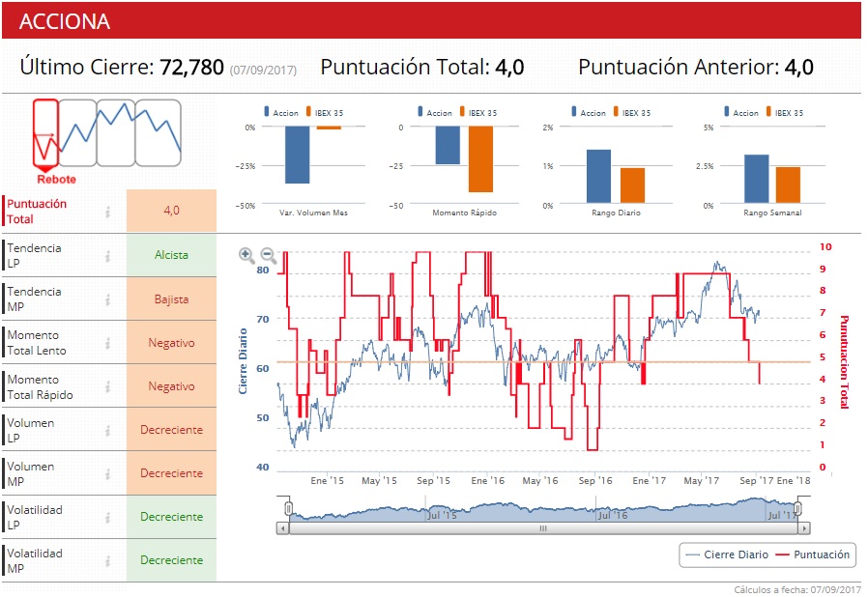Image resolution: width=868 pixels, height=597 pixels.
Task: Toggle IBEX 35 series in Var. Volumen Mes legend
Action: pyautogui.click(x=325, y=112)
